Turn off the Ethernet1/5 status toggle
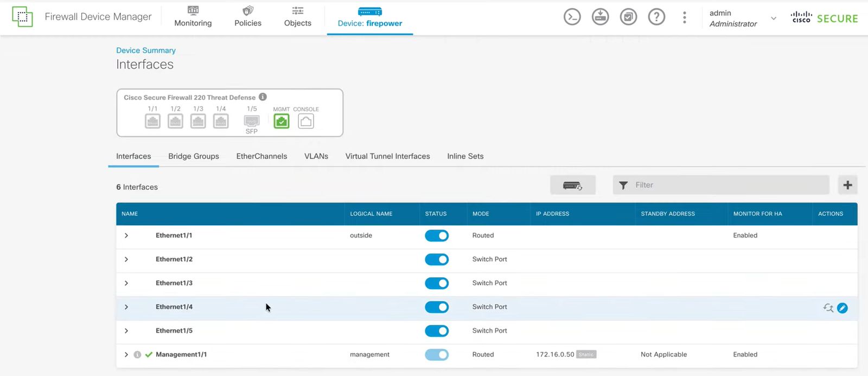The width and height of the screenshot is (868, 376). tap(437, 331)
